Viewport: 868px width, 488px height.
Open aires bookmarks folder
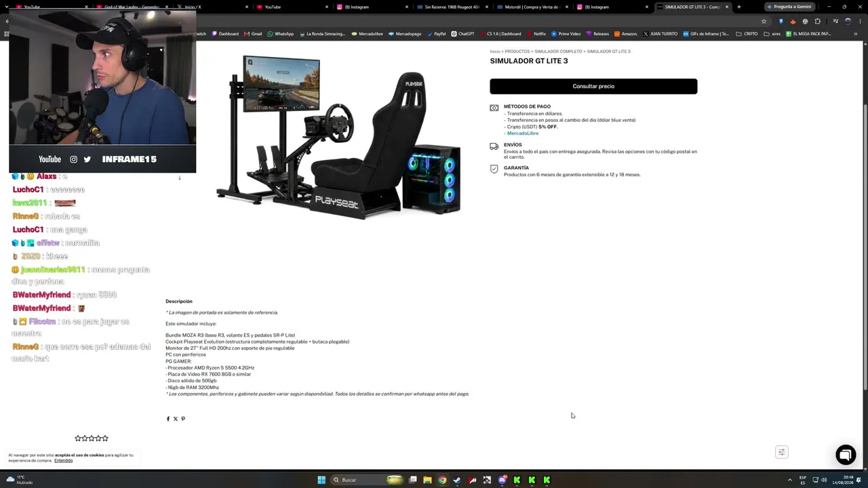click(772, 34)
